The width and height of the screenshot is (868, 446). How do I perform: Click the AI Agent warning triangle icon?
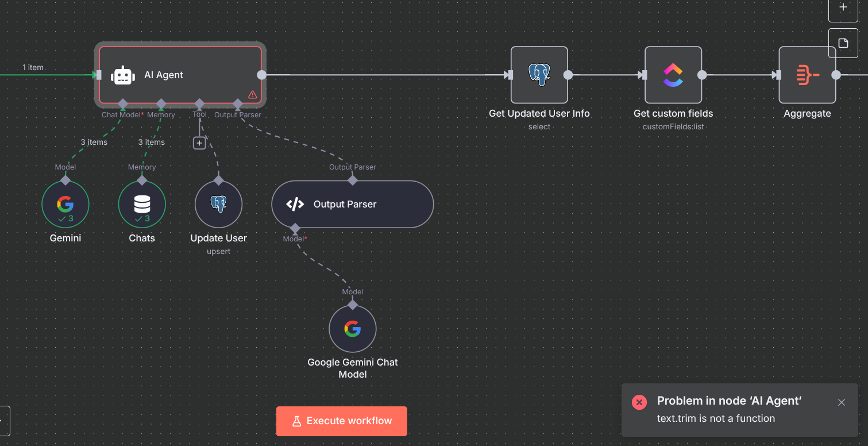[x=252, y=94]
